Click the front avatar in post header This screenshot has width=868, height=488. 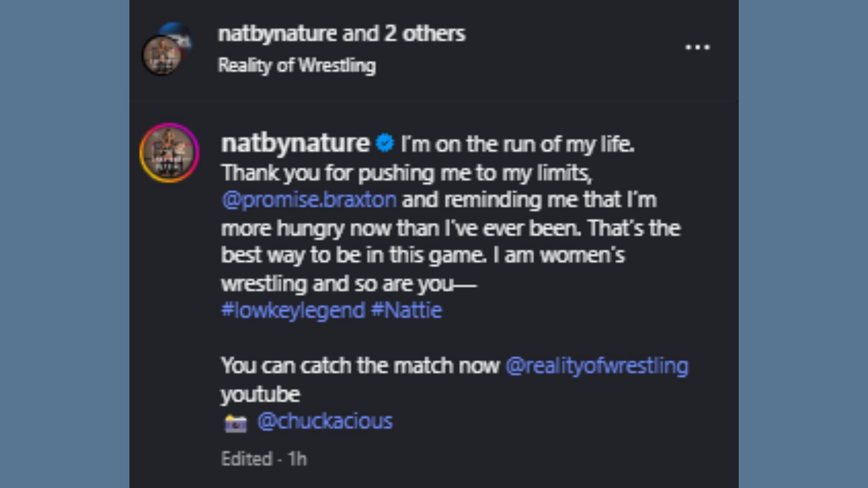162,56
